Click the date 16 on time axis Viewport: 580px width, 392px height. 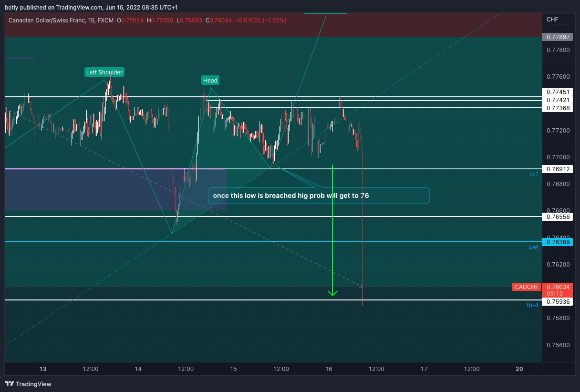point(329,369)
